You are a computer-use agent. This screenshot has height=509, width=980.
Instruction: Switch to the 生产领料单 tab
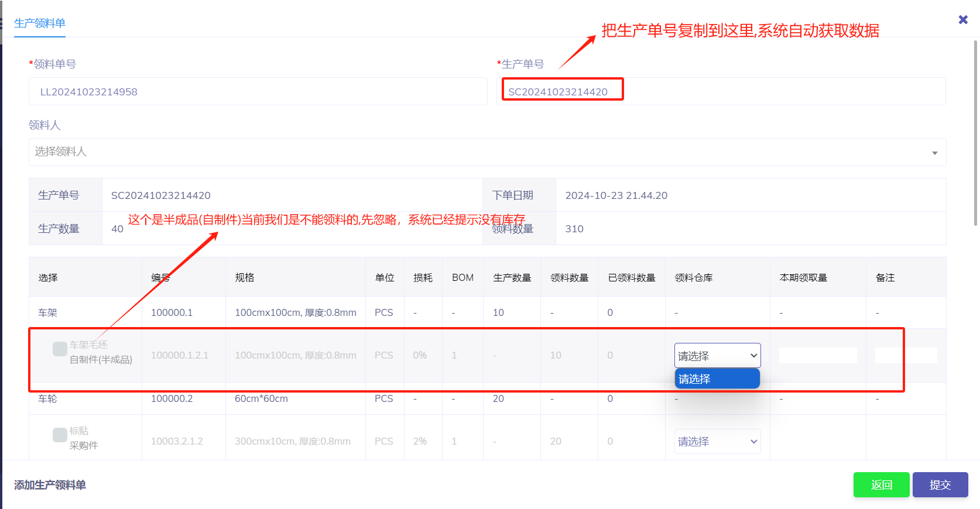[40, 23]
